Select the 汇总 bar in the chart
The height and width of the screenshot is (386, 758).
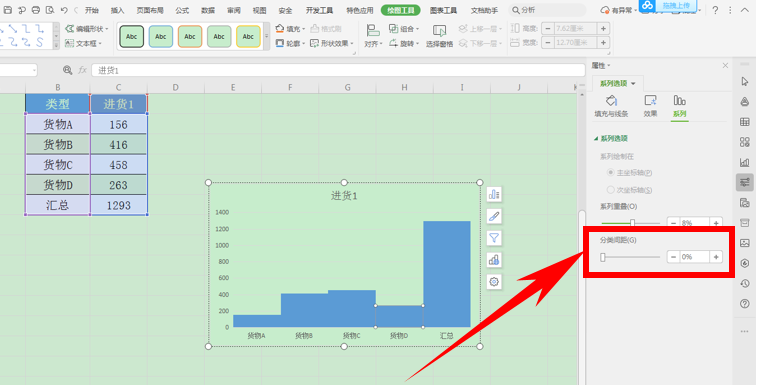click(447, 274)
